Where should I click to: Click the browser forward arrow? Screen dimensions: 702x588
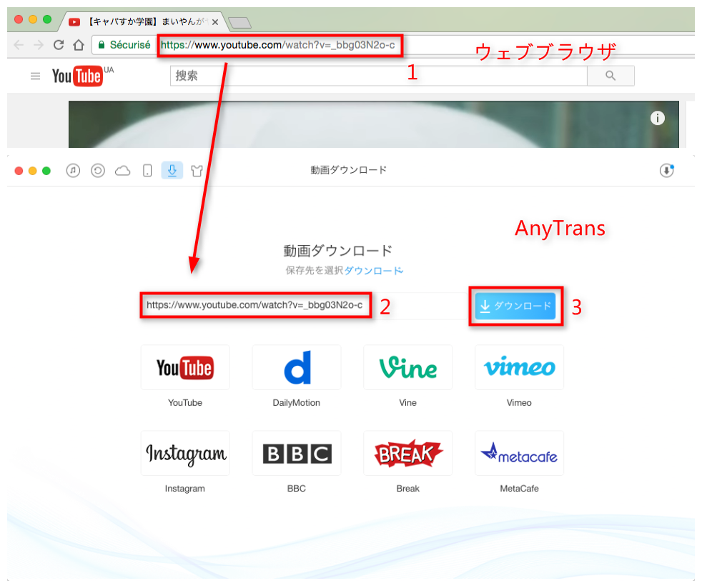(39, 45)
